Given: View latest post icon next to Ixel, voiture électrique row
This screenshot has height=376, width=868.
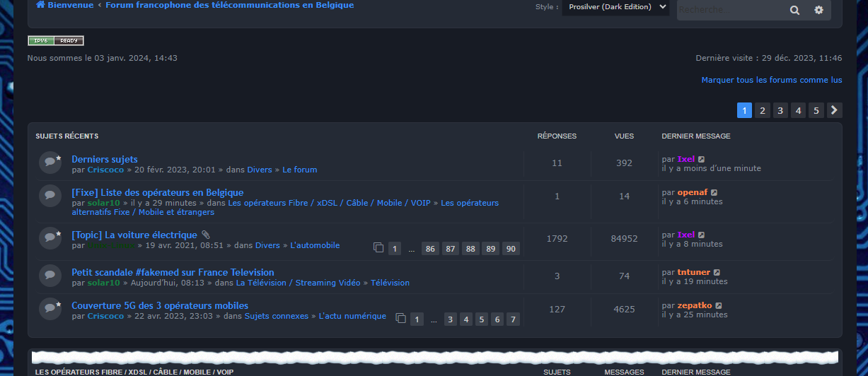Looking at the screenshot, I should 702,235.
